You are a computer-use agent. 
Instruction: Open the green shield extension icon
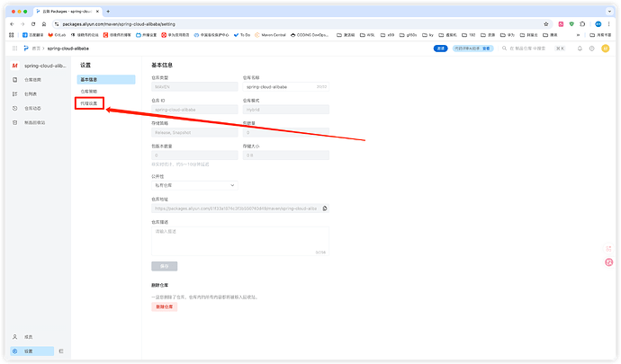(571, 24)
